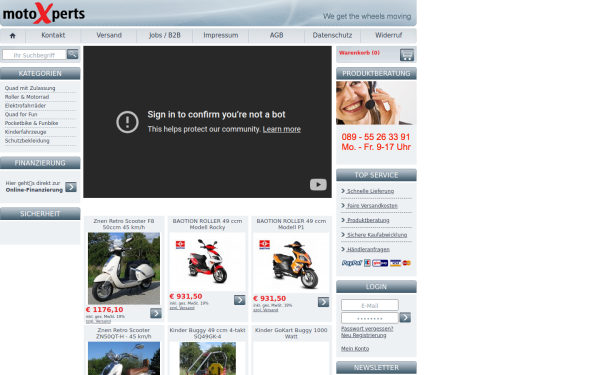The height and width of the screenshot is (375, 600).
Task: Select Quad for Fun category
Action: click(21, 114)
